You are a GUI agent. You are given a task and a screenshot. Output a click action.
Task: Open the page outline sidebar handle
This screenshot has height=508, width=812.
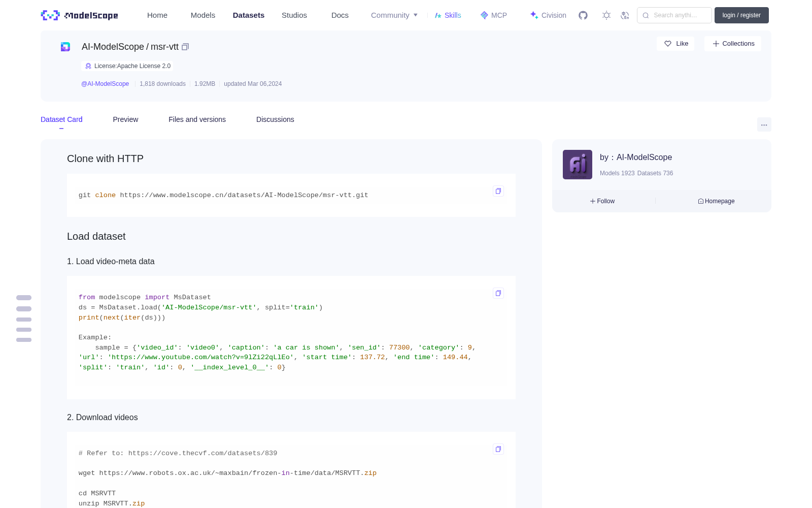pyautogui.click(x=24, y=319)
